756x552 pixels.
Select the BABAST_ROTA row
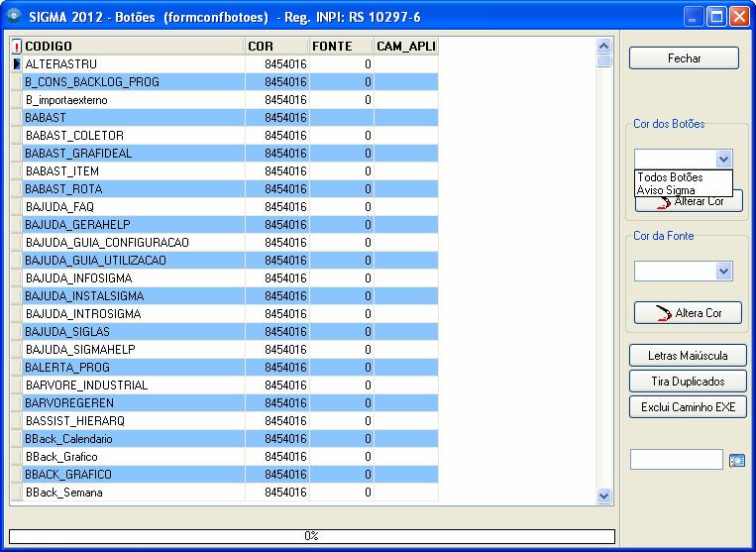(x=230, y=189)
